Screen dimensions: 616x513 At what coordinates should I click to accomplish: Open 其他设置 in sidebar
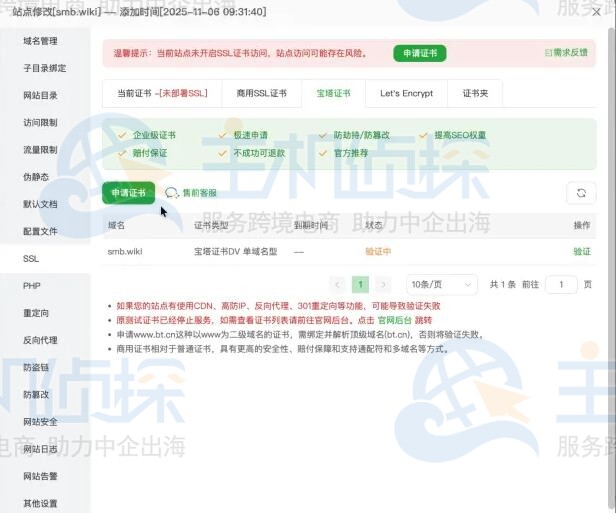point(40,503)
